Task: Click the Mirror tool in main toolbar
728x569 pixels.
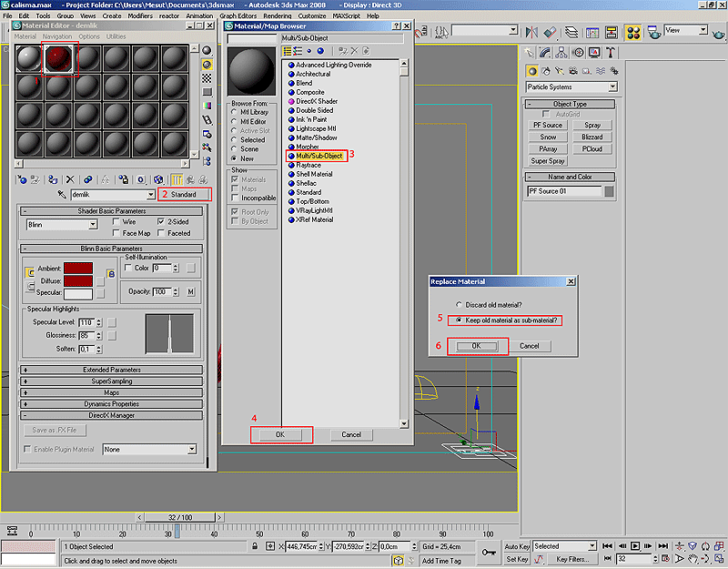Action: click(531, 33)
